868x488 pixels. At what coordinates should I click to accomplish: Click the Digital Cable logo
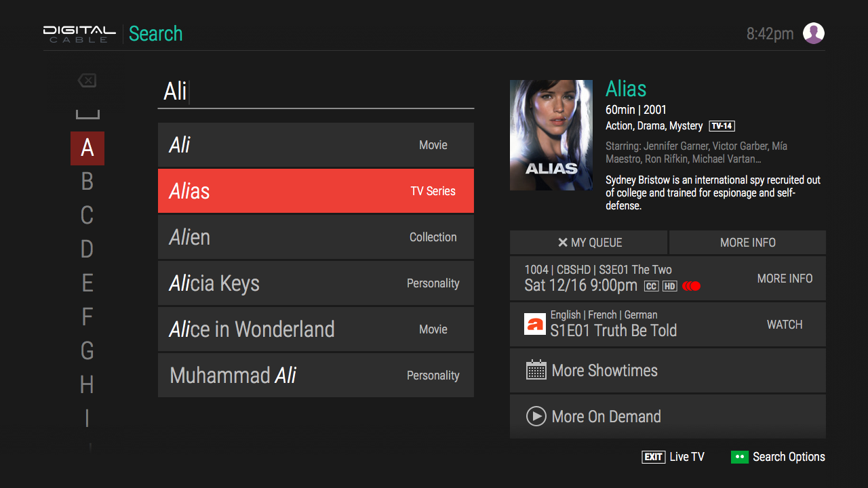(79, 34)
